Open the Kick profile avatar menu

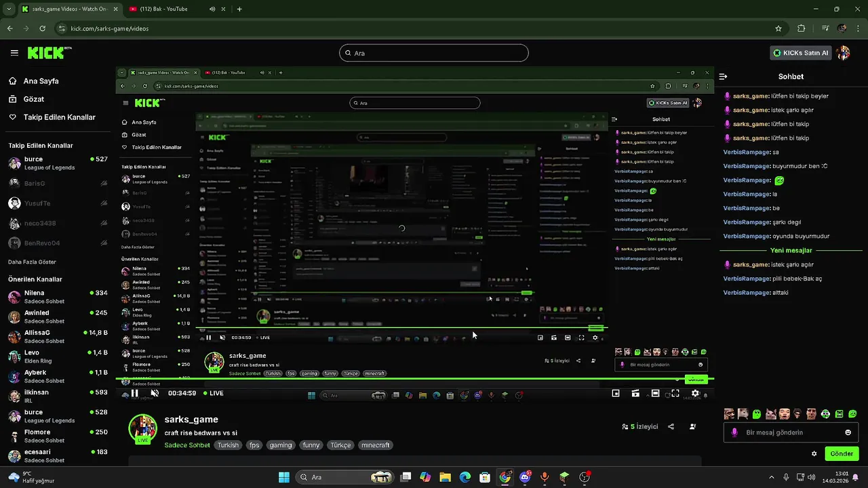click(x=843, y=53)
